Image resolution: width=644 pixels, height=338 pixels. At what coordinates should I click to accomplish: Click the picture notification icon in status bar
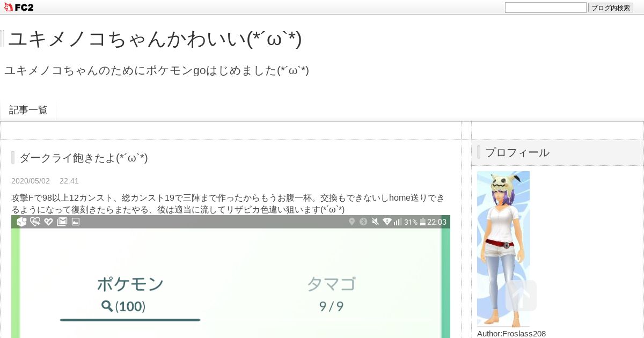[x=76, y=222]
